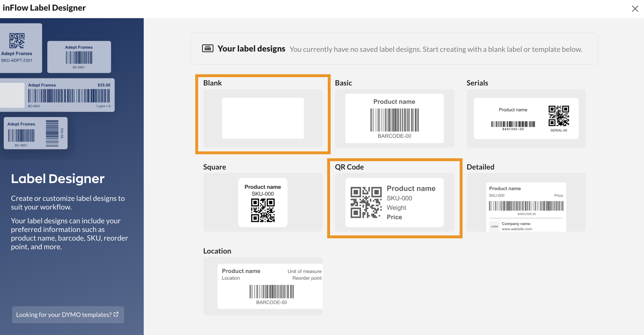Click the LOGO placeholder in Detailed preview
The image size is (644, 335).
click(494, 226)
